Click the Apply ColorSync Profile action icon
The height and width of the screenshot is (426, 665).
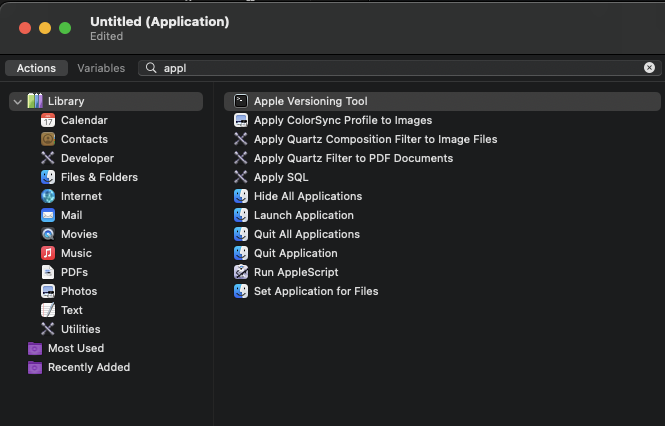tap(241, 121)
